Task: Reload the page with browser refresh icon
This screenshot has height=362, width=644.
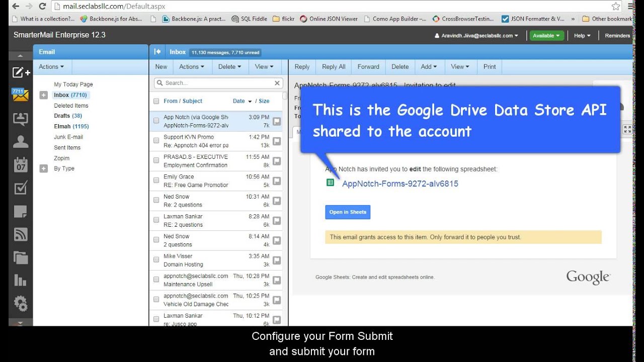Action: pyautogui.click(x=42, y=7)
